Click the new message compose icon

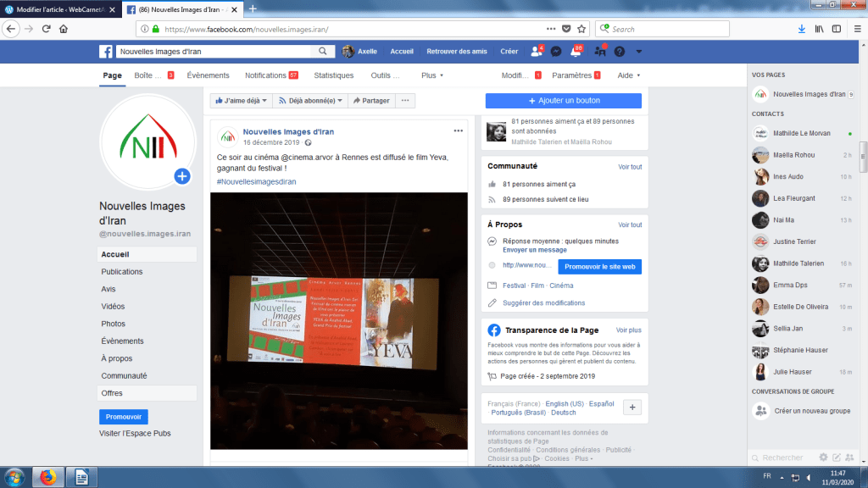click(x=837, y=457)
